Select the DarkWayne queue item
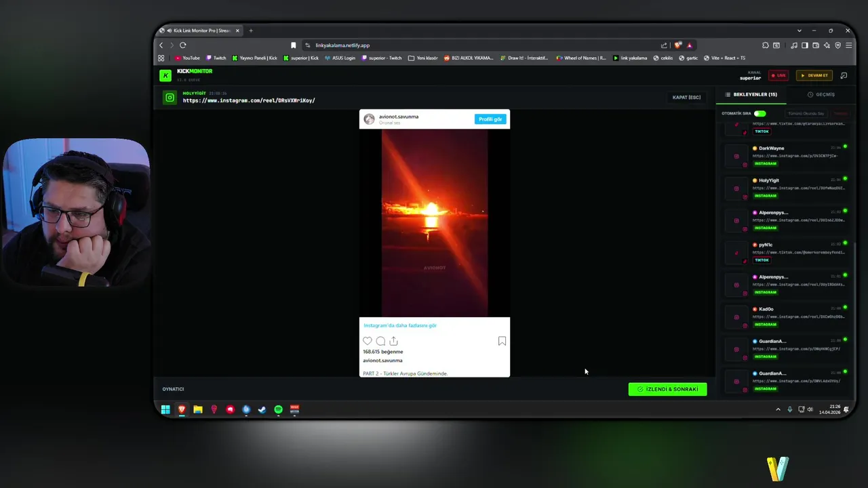This screenshot has width=868, height=488. click(785, 156)
